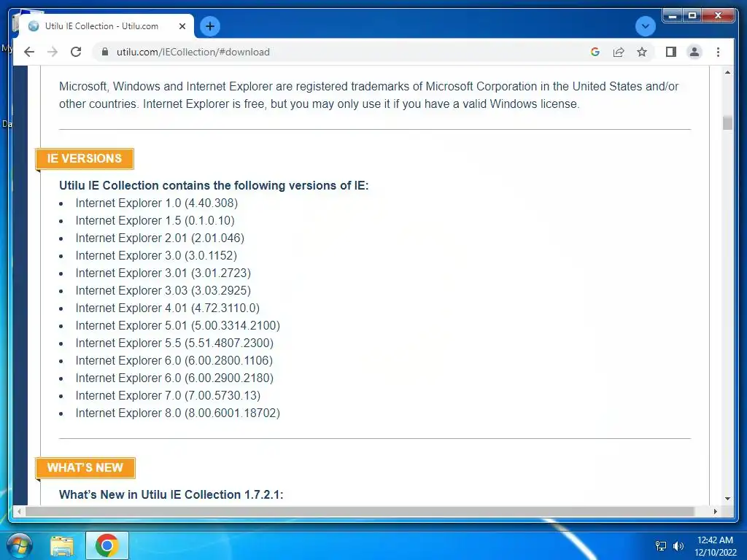Open the Windows Start menu
Image resolution: width=747 pixels, height=560 pixels.
pyautogui.click(x=20, y=545)
